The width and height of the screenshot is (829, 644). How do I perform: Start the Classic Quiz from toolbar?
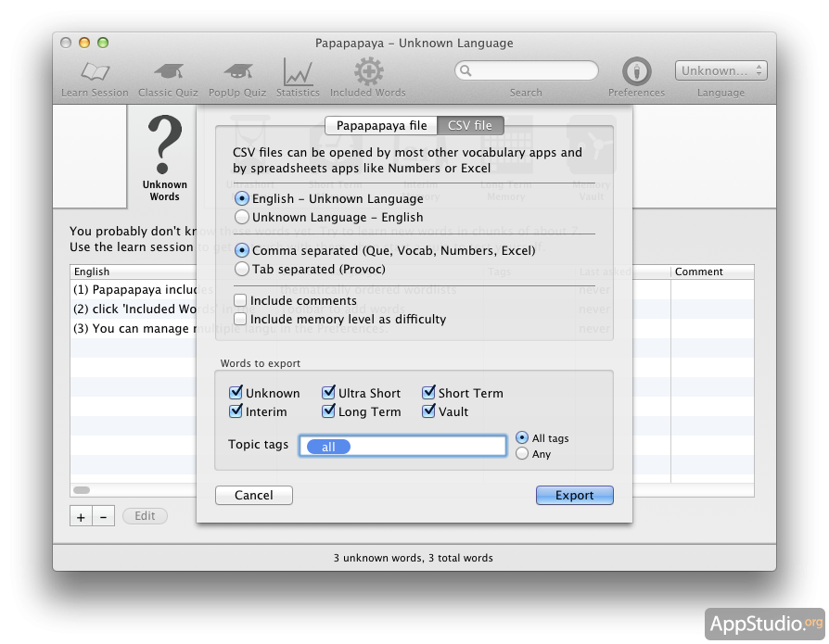(x=168, y=72)
